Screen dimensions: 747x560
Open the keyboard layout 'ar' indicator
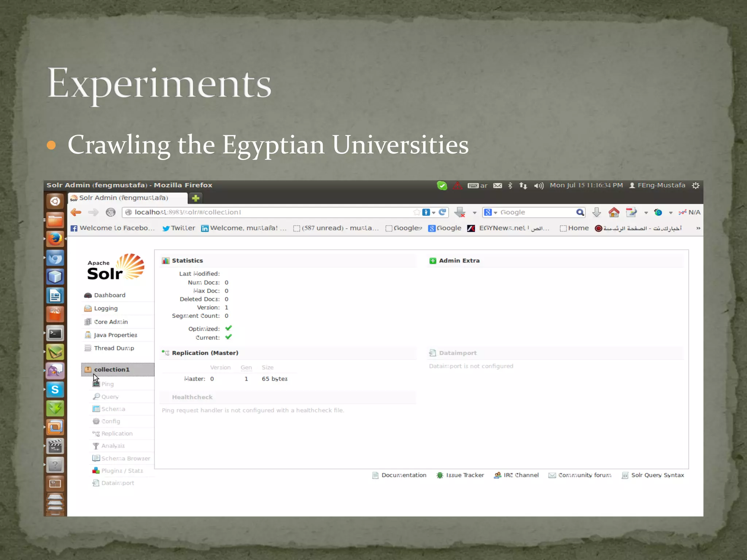click(x=477, y=186)
